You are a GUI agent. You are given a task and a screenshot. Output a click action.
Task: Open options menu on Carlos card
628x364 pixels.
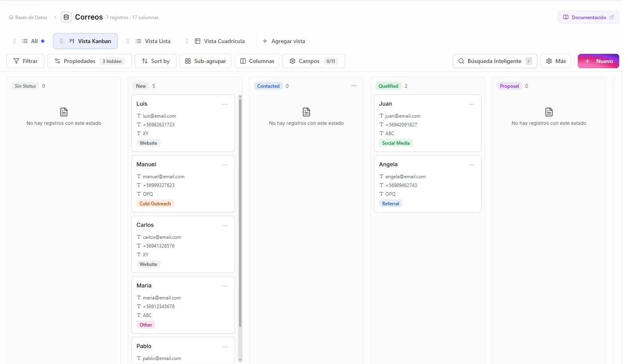click(225, 225)
